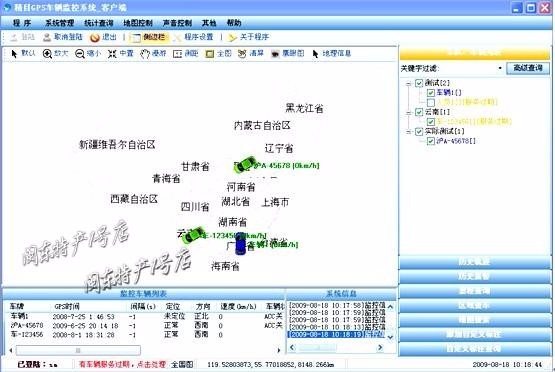Image resolution: width=555 pixels, height=372 pixels.
Task: Collapse the 云南[1] tree node
Action: 408,113
